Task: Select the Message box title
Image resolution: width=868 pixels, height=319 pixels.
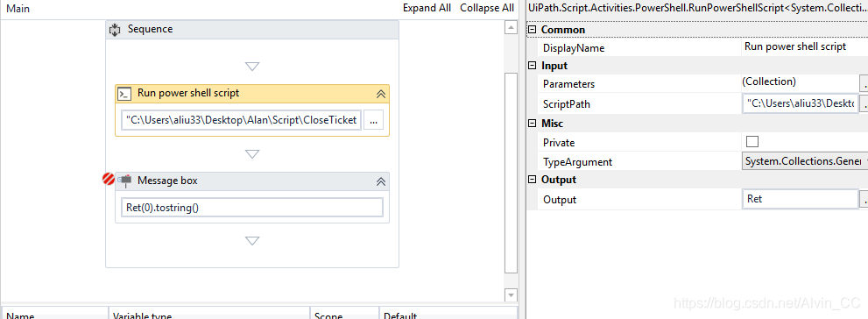Action: click(167, 181)
